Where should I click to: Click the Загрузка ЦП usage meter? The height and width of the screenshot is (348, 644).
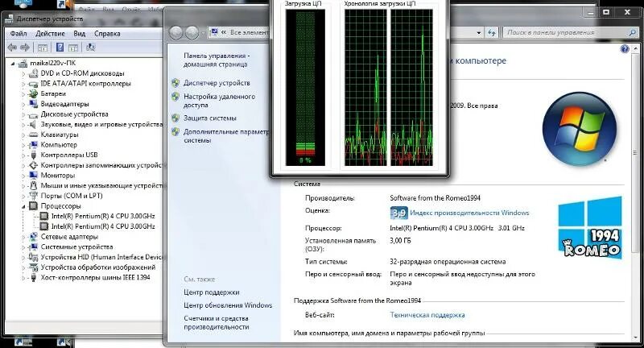(x=305, y=88)
